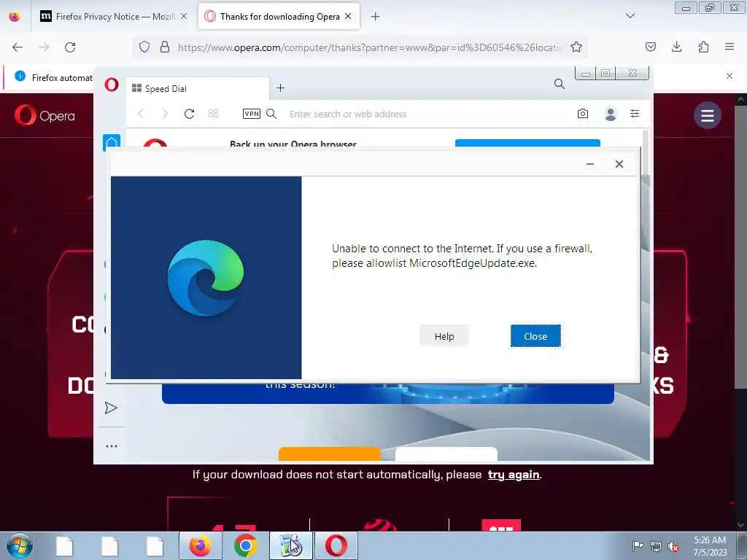Open Opera snapshot camera tool
Image resolution: width=747 pixels, height=560 pixels.
point(583,114)
